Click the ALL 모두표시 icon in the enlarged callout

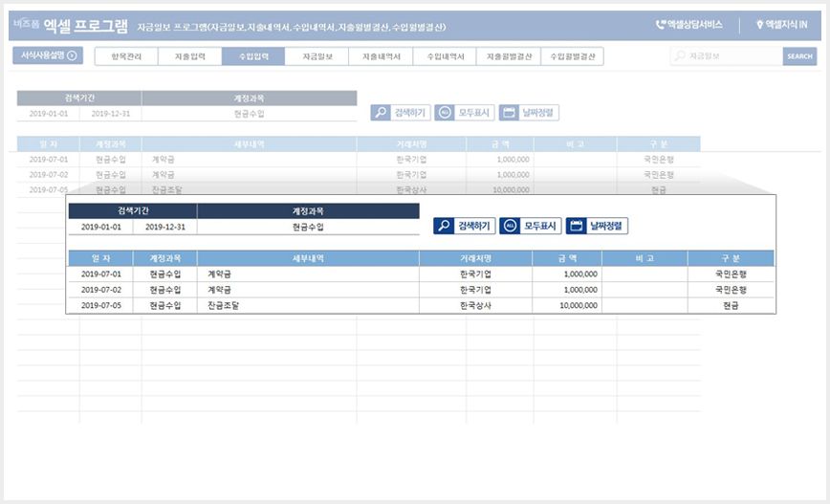[510, 226]
